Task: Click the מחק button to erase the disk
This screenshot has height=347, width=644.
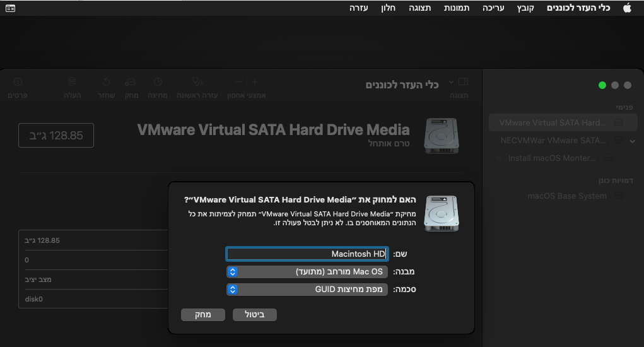Action: [x=203, y=315]
